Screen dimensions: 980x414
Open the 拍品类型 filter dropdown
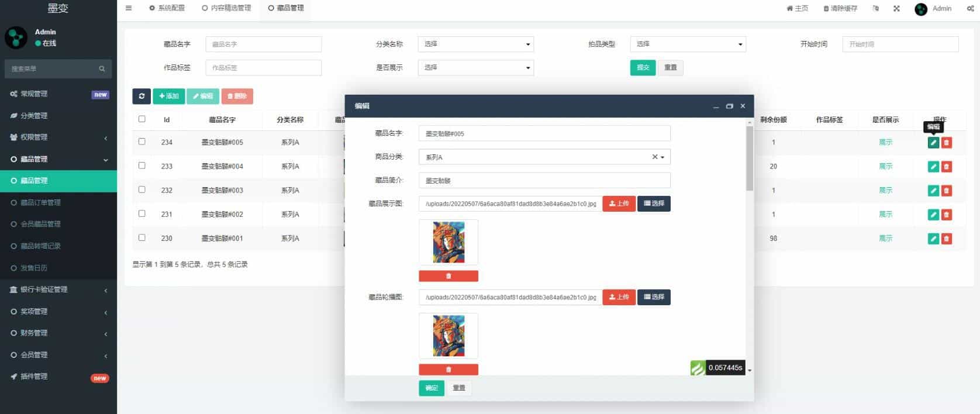point(688,44)
